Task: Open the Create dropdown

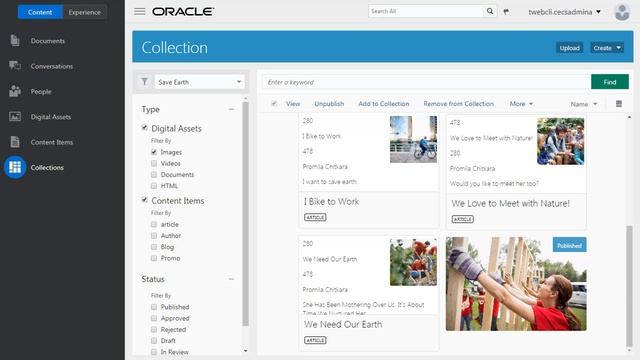Action: (607, 48)
